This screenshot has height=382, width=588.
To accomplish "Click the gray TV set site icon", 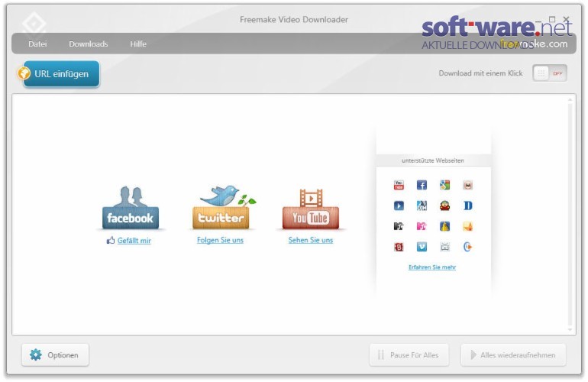I will (444, 247).
